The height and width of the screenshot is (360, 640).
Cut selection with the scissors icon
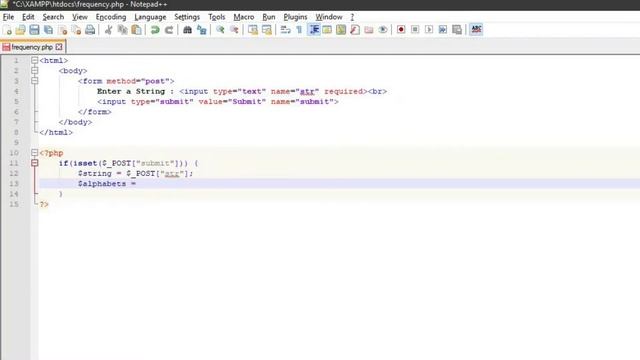[x=109, y=30]
